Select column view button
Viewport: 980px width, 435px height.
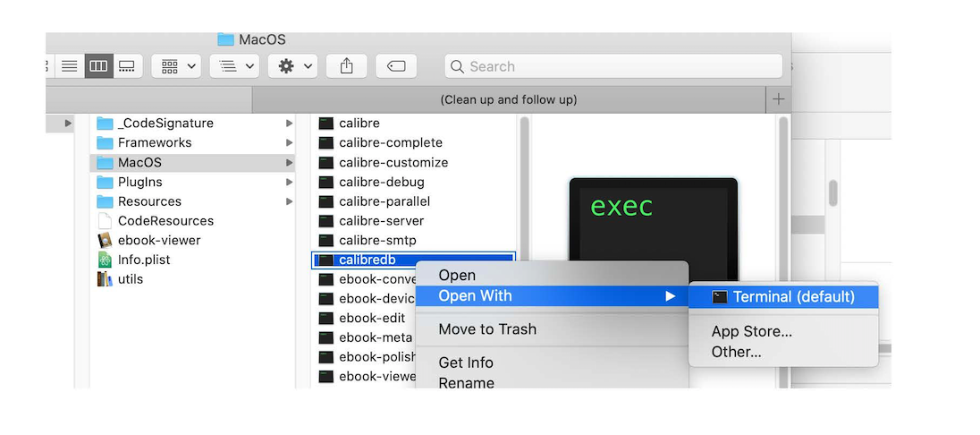[x=98, y=66]
